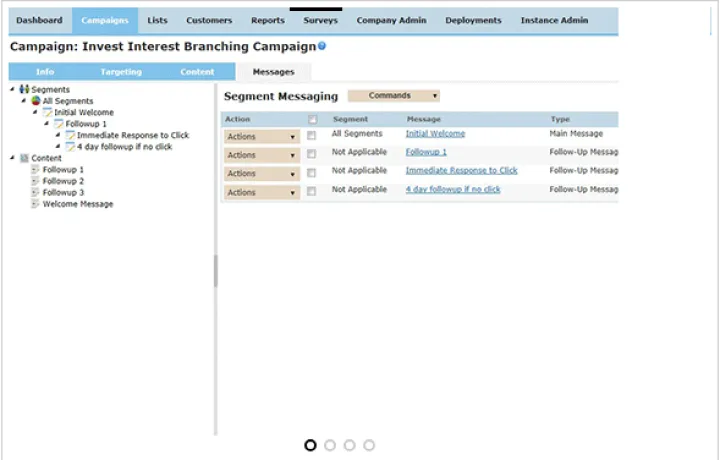
Task: Open Actions dropdown for Immediate Response row
Action: [x=261, y=173]
